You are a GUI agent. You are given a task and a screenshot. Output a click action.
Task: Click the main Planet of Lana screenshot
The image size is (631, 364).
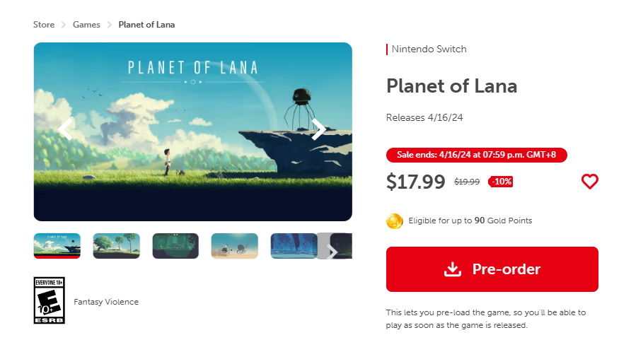(192, 131)
